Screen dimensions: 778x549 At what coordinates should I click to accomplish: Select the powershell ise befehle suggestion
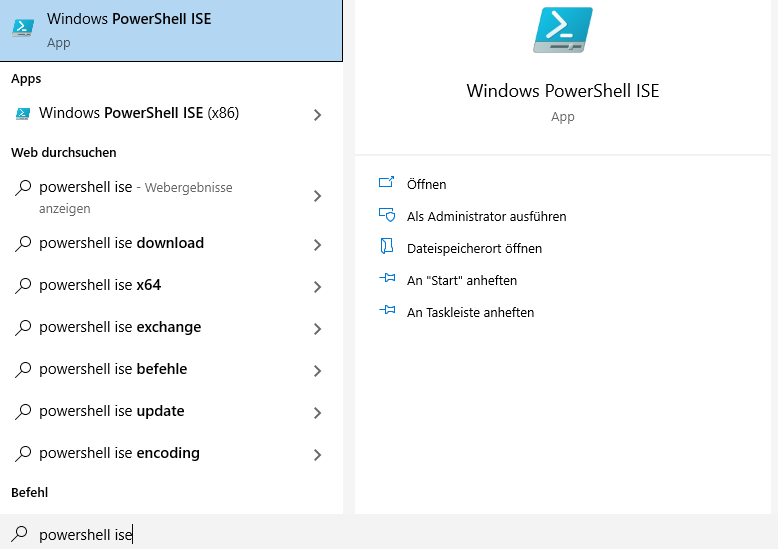(171, 369)
